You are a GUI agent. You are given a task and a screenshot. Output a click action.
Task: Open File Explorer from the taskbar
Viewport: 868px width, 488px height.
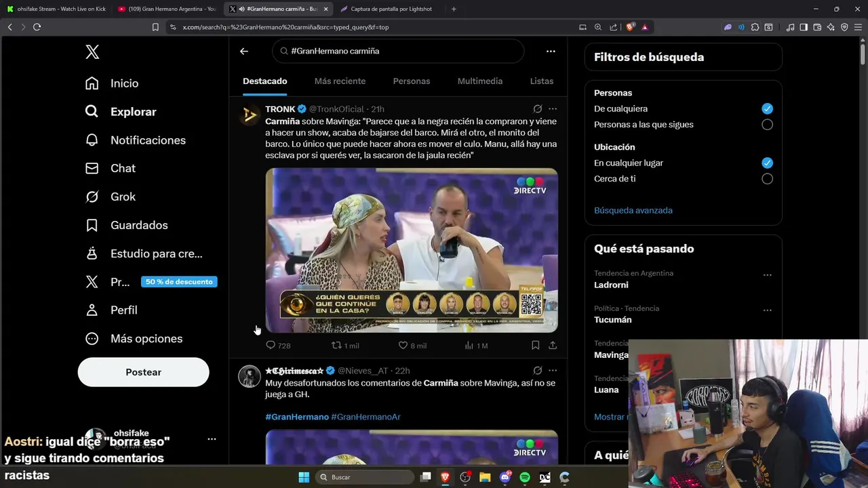tap(485, 477)
